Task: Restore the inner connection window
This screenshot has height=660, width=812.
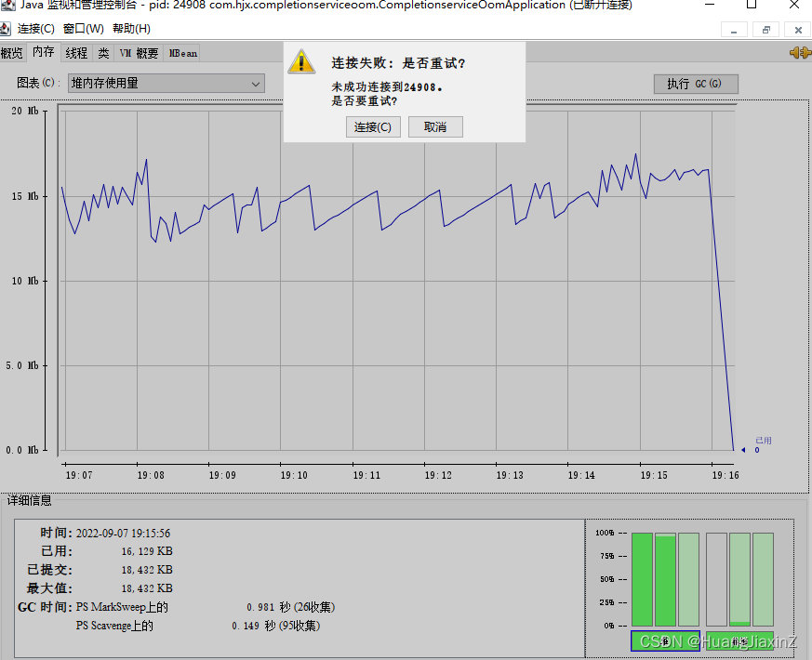Action: pyautogui.click(x=766, y=30)
